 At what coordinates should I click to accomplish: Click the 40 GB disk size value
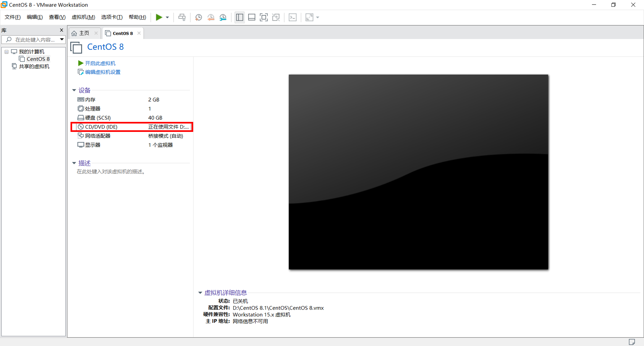tap(155, 118)
